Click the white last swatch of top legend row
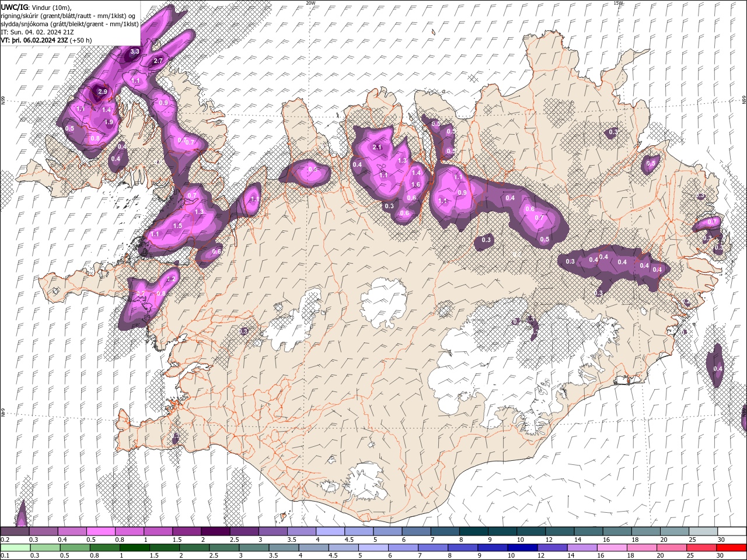Image resolution: width=747 pixels, height=560 pixels. coord(732,531)
